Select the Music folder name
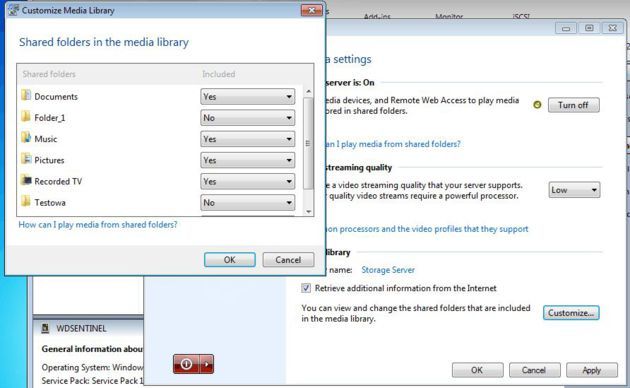This screenshot has width=630, height=388. (46, 139)
